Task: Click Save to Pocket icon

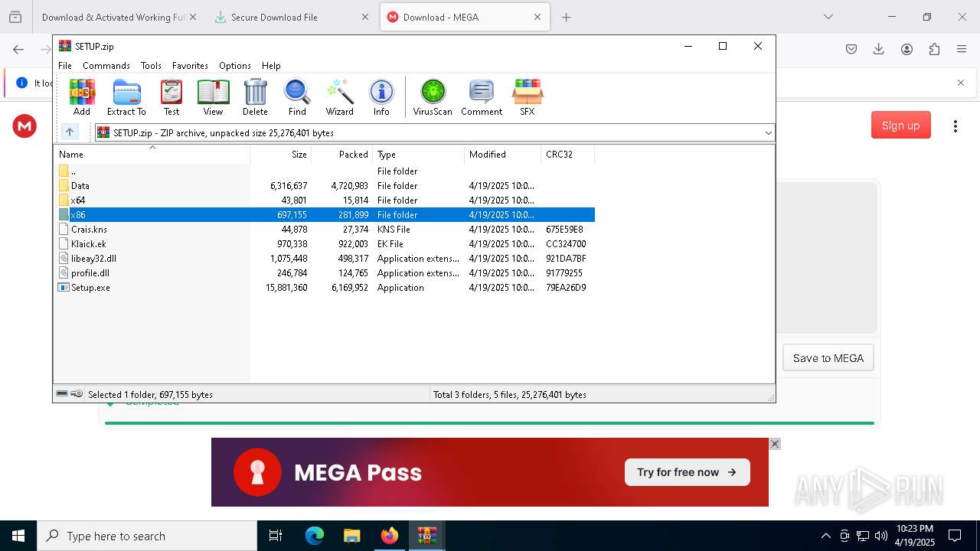Action: [x=851, y=49]
